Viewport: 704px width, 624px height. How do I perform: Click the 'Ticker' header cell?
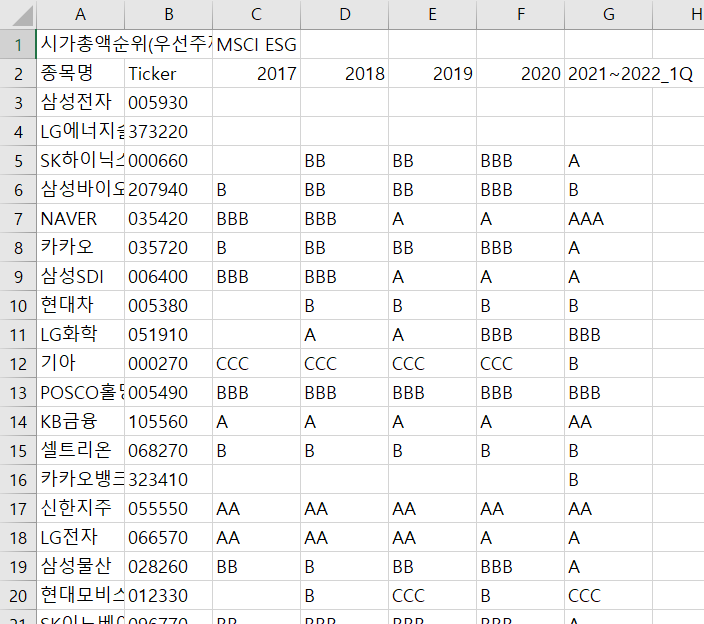(x=168, y=73)
